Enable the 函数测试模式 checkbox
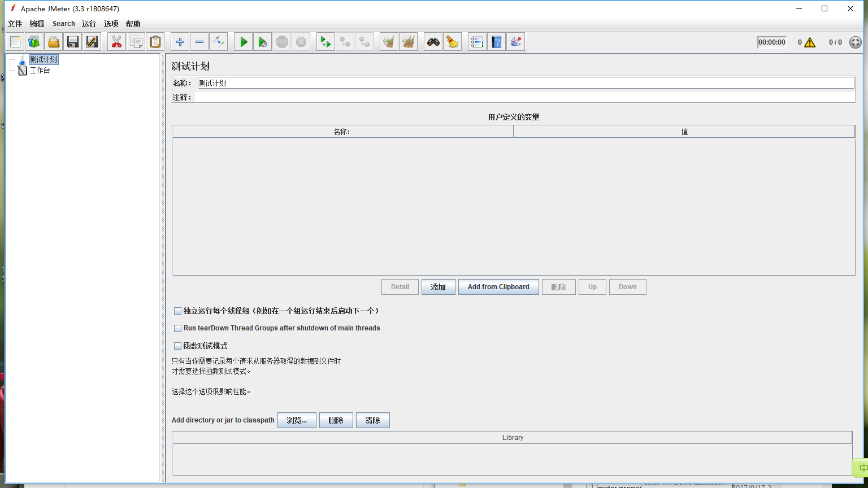Screen dimensions: 868x488 pyautogui.click(x=178, y=346)
